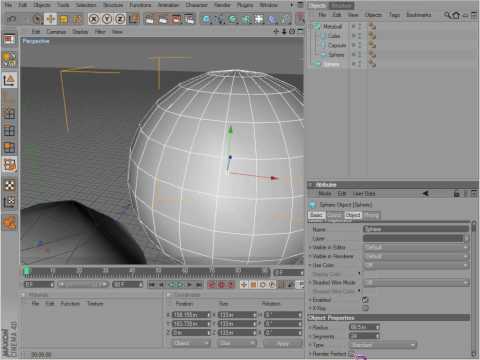
Task: Select the Scale tool icon
Action: pyautogui.click(x=63, y=20)
